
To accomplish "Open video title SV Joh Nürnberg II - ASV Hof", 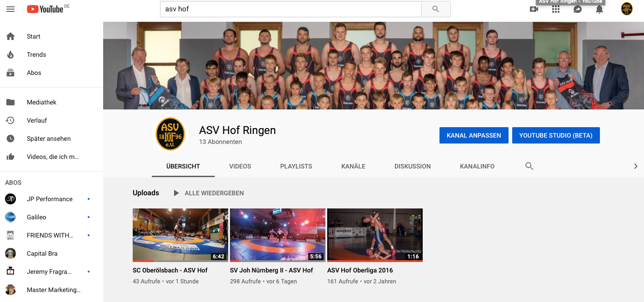I will [271, 270].
